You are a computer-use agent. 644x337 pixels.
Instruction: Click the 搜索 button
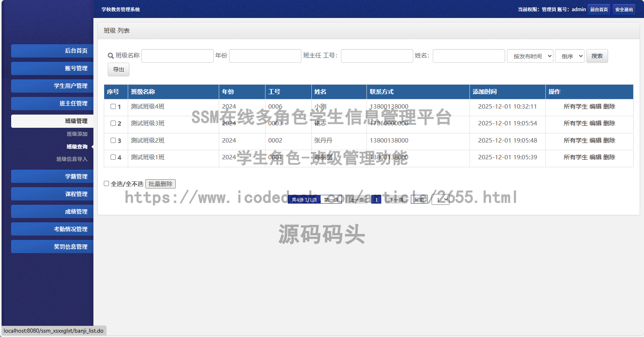point(597,56)
